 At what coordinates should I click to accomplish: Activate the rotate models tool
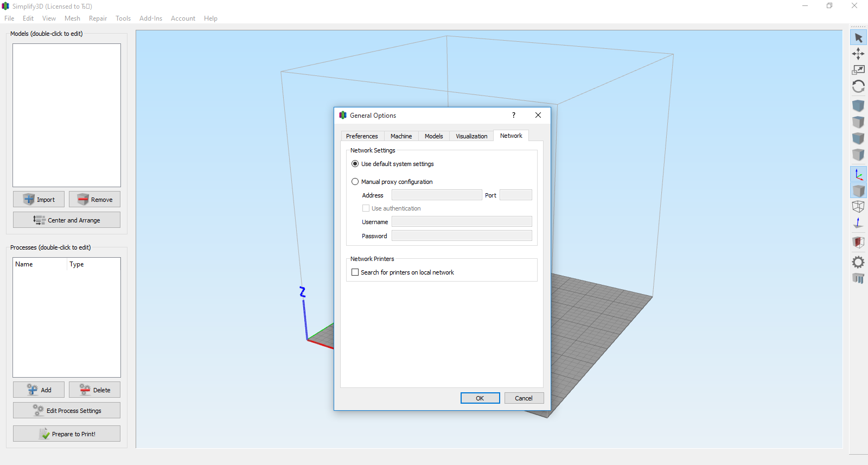click(858, 86)
